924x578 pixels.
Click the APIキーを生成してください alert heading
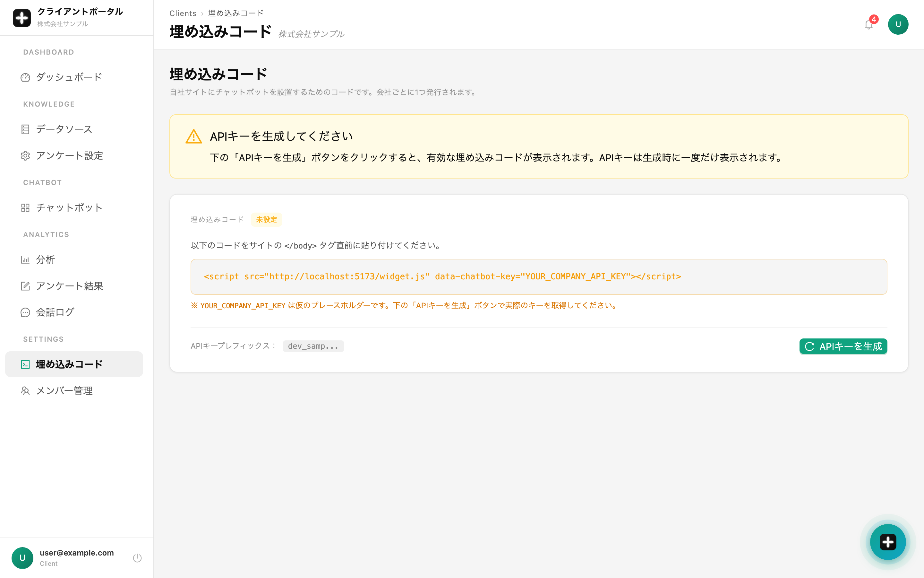pos(281,136)
